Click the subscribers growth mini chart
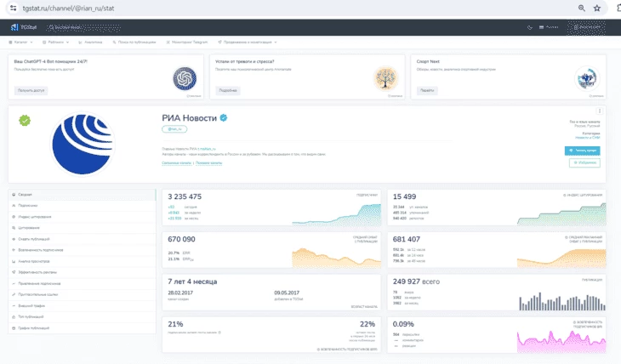 [x=336, y=214]
